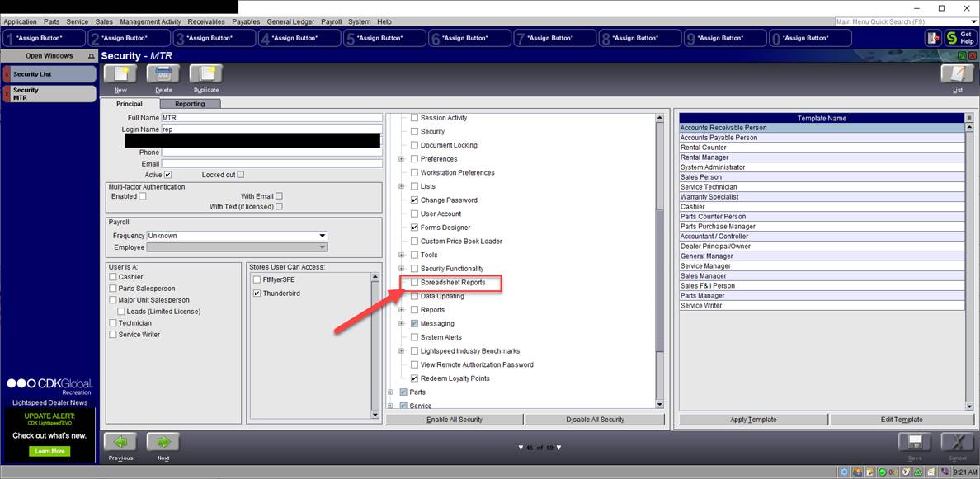Open the Management Activity menu
The width and height of the screenshot is (980, 479).
click(150, 22)
